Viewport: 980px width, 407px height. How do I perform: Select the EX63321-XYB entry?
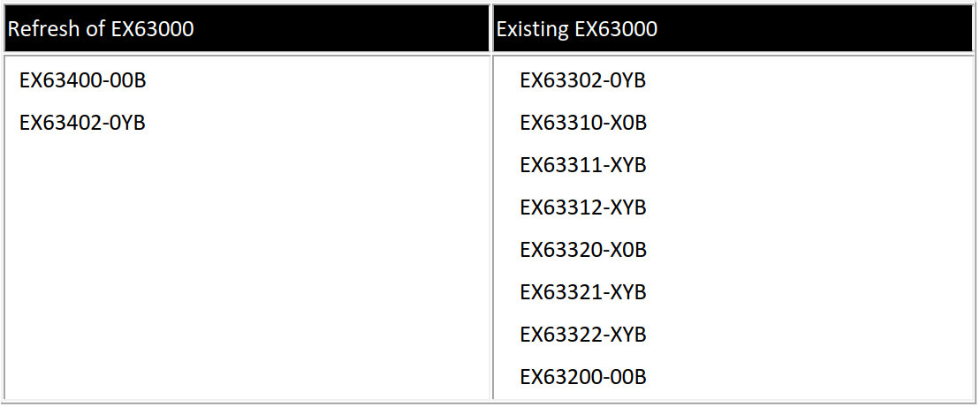583,292
